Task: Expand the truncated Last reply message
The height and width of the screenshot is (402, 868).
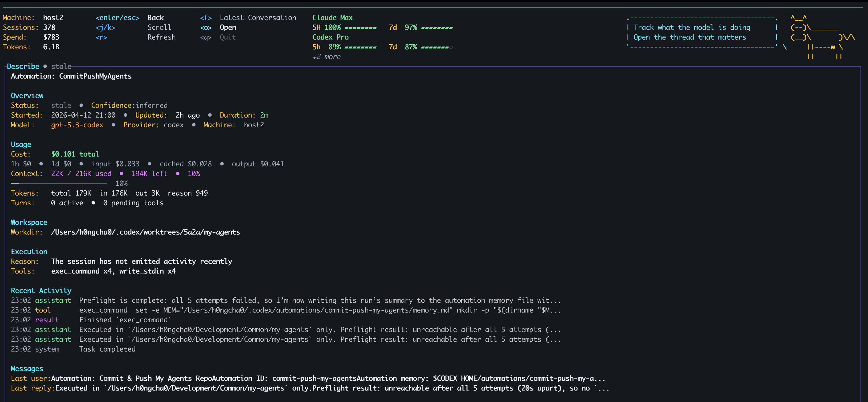Action: pos(603,388)
